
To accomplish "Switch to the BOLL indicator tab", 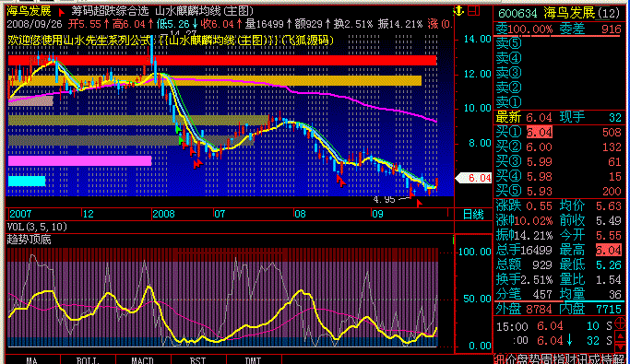I will [88, 360].
